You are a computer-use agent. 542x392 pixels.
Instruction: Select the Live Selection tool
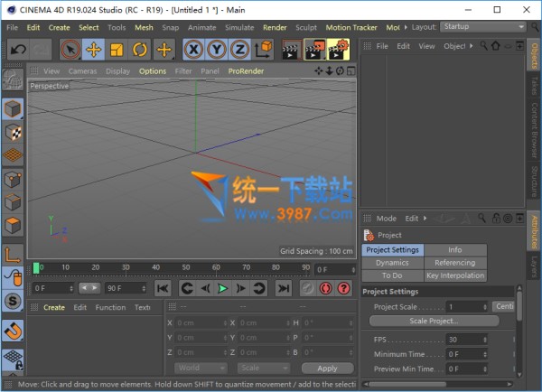(x=70, y=50)
